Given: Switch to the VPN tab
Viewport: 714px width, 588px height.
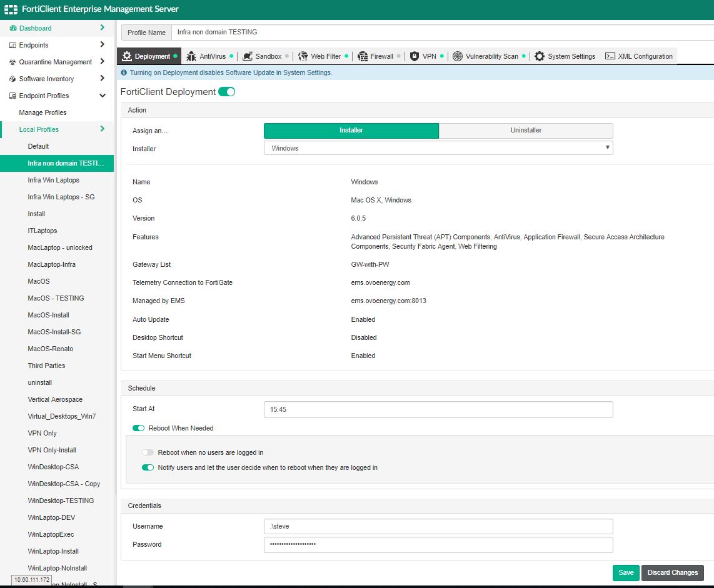Looking at the screenshot, I should pos(426,56).
